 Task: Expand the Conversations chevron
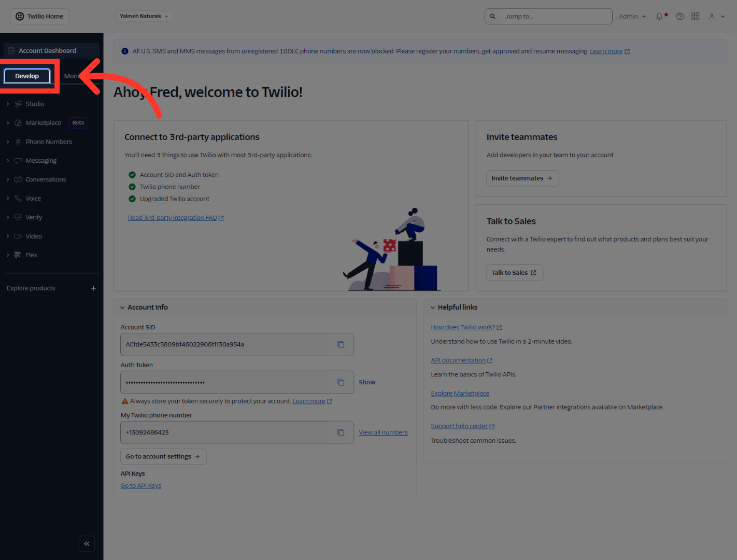8,179
